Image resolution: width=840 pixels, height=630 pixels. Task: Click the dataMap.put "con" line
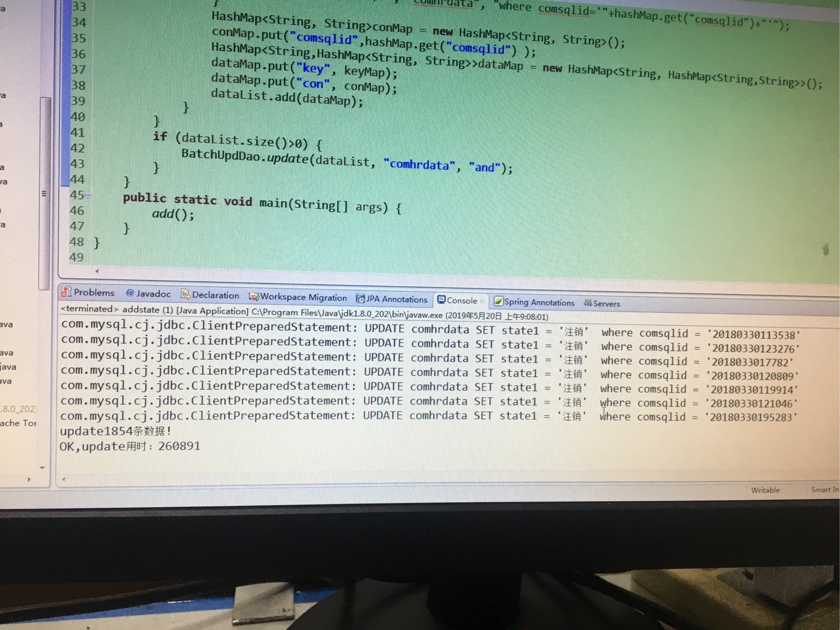pos(304,83)
